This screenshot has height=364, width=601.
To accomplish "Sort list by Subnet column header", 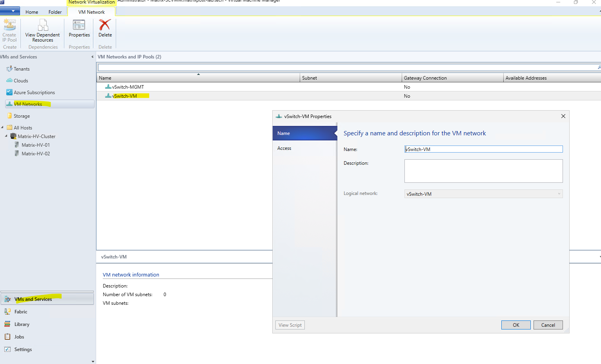I will point(351,78).
